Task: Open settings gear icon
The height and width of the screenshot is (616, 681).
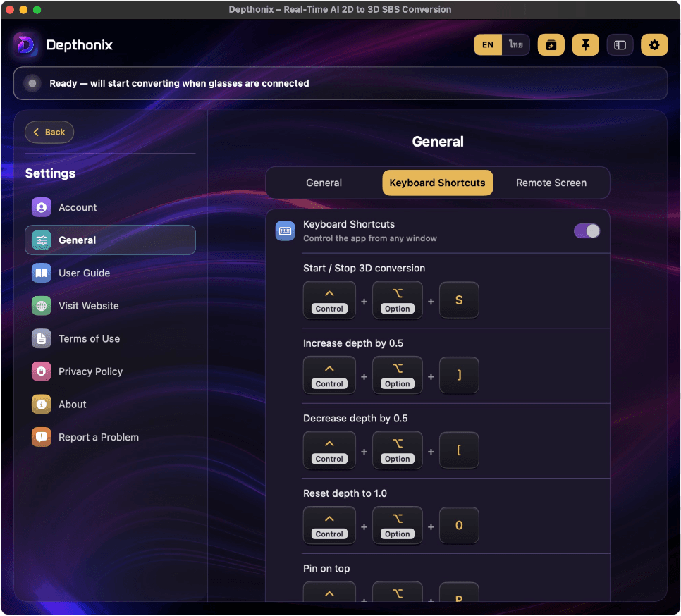Action: 654,44
